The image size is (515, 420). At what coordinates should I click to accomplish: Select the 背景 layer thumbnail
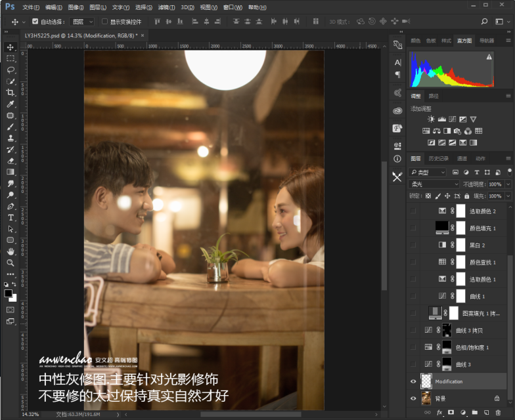[x=426, y=398]
